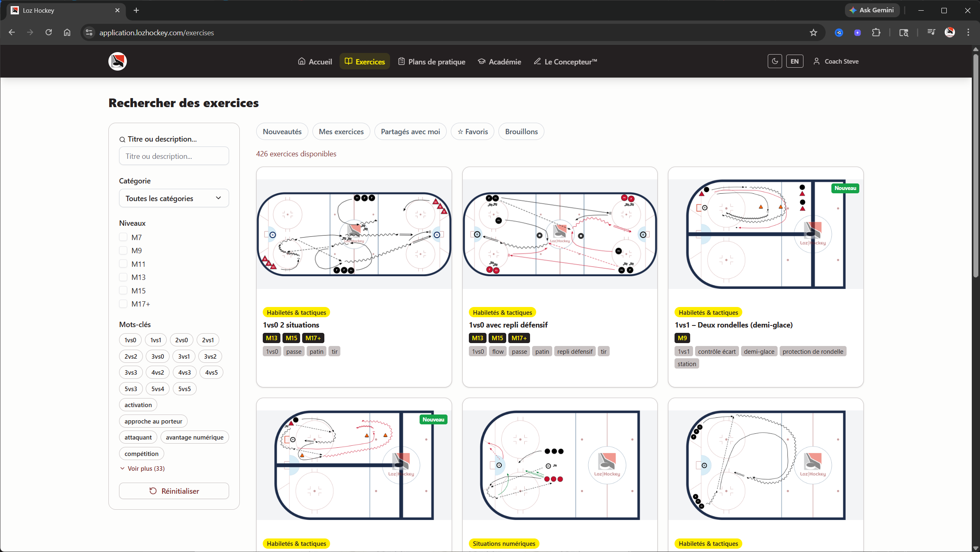Viewport: 980px width, 552px height.
Task: Open the new tab button
Action: 136,11
